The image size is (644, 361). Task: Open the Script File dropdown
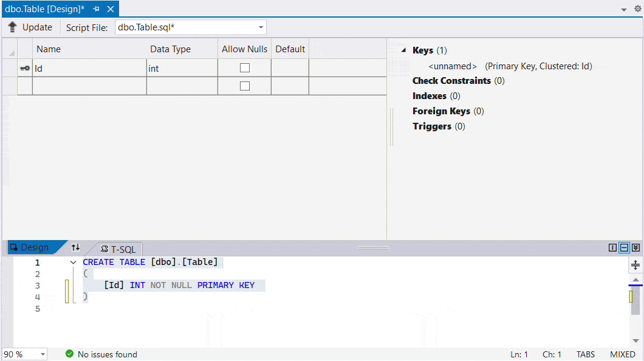(x=262, y=27)
